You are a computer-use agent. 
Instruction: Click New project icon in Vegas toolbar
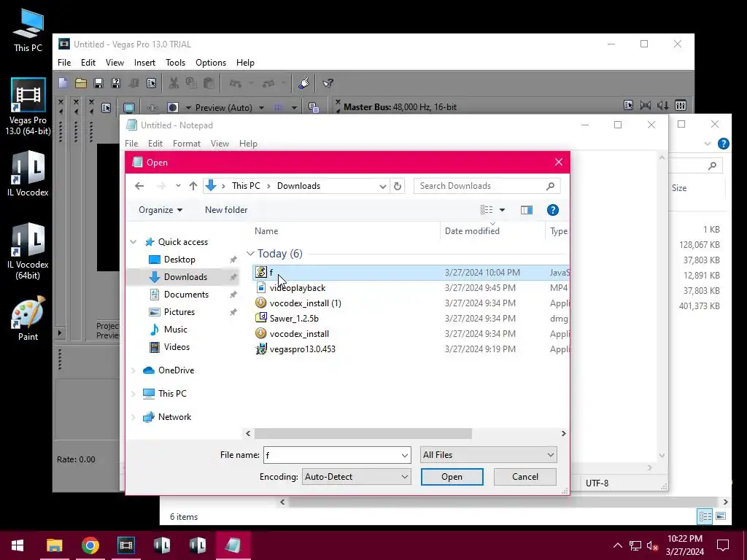click(x=63, y=83)
